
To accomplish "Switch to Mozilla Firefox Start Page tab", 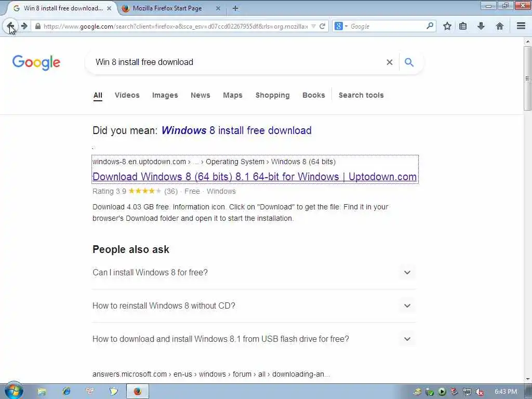I will (x=167, y=8).
